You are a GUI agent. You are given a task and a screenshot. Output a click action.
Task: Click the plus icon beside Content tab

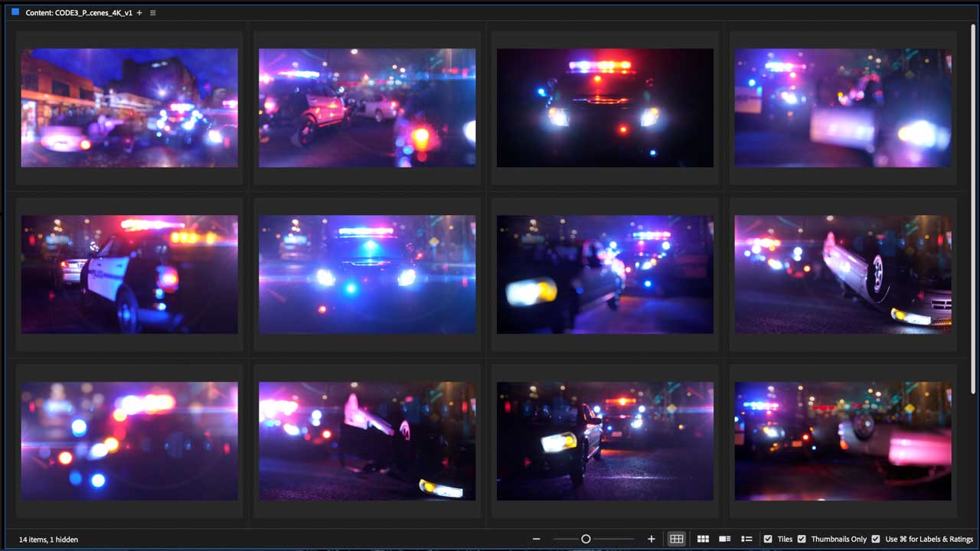point(139,13)
